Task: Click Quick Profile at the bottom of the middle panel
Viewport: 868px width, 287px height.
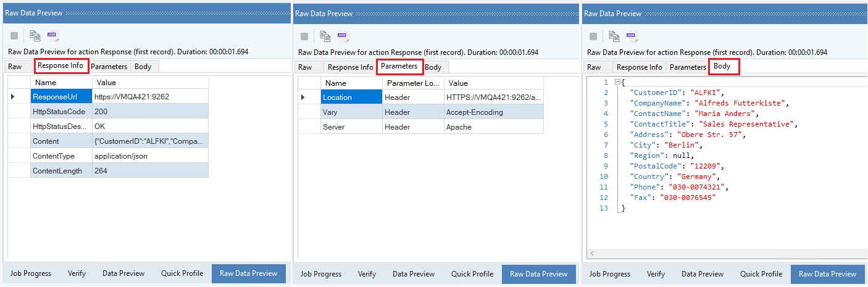Action: pyautogui.click(x=472, y=273)
